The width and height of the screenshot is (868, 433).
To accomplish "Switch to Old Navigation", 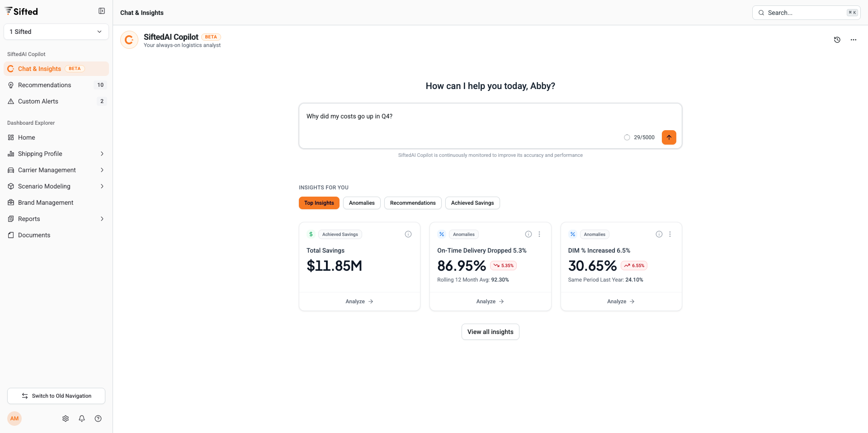I will 56,396.
